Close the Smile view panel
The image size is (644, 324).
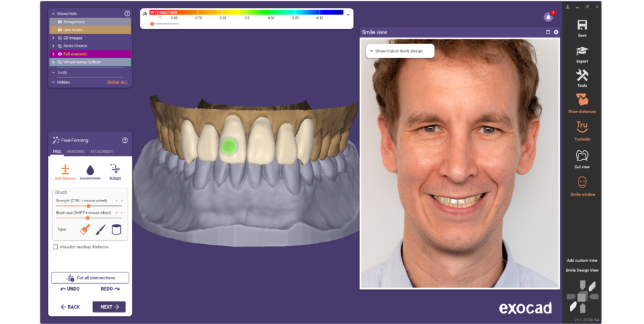(556, 32)
